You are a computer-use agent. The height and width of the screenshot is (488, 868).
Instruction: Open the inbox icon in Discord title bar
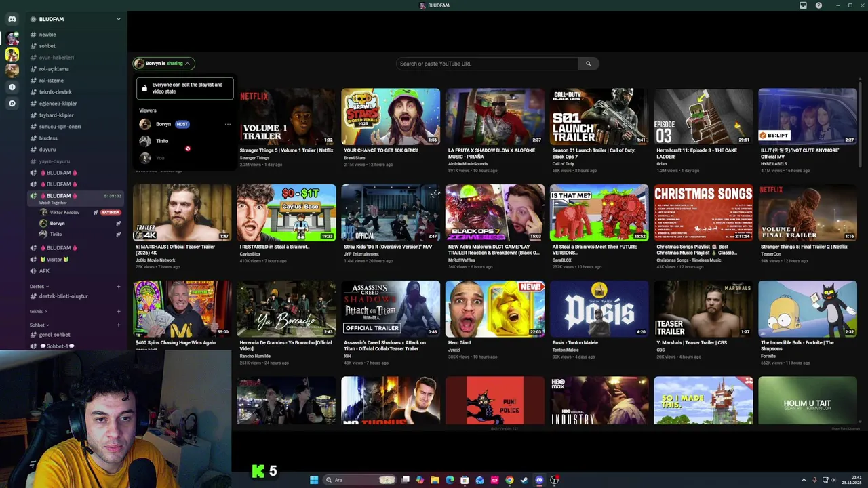(803, 5)
